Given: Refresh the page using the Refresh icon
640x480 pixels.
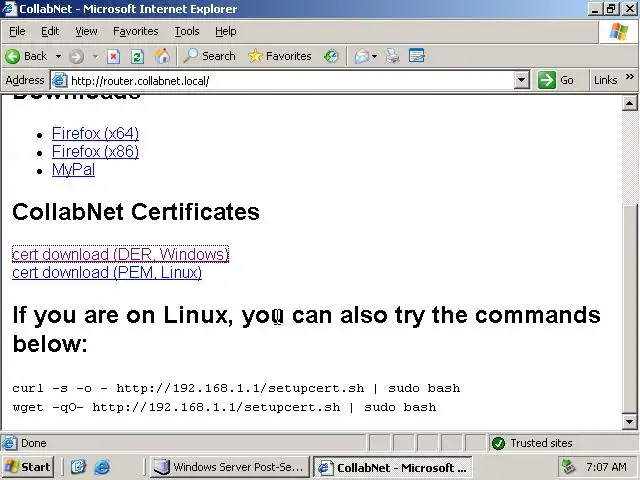Looking at the screenshot, I should tap(137, 56).
